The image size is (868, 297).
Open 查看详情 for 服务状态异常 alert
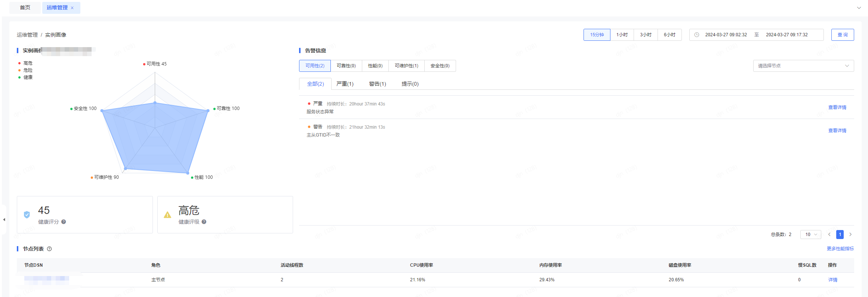tap(837, 107)
